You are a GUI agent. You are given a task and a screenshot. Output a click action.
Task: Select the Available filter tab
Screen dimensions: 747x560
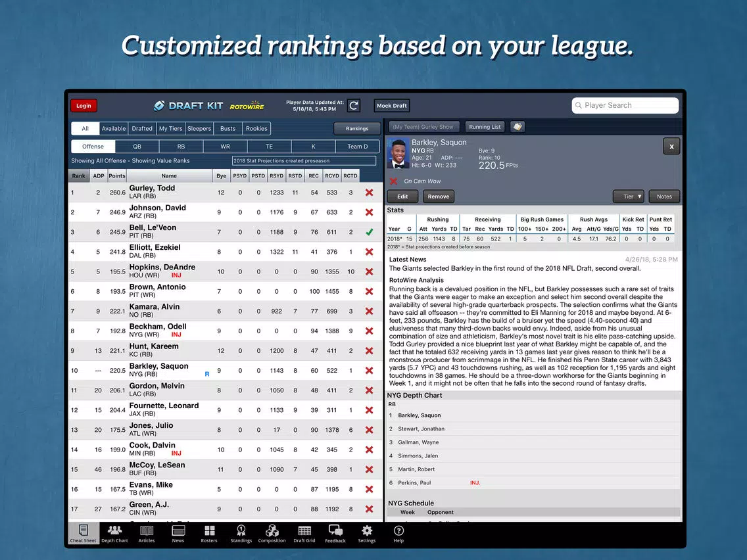pos(114,129)
